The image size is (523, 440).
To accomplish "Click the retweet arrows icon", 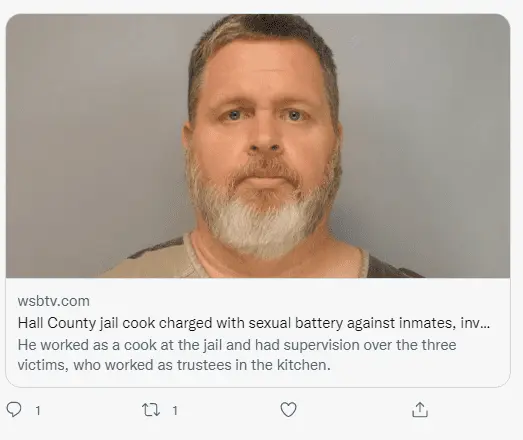I will click(151, 410).
